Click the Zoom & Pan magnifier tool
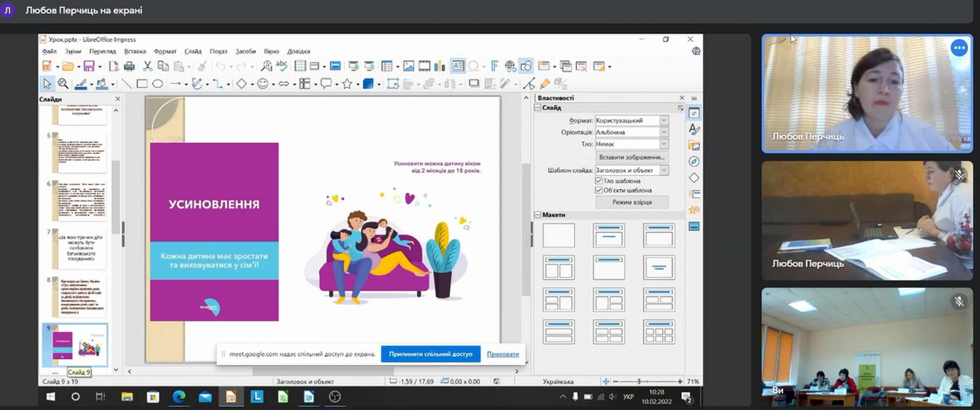This screenshot has height=410, width=980. tap(63, 84)
